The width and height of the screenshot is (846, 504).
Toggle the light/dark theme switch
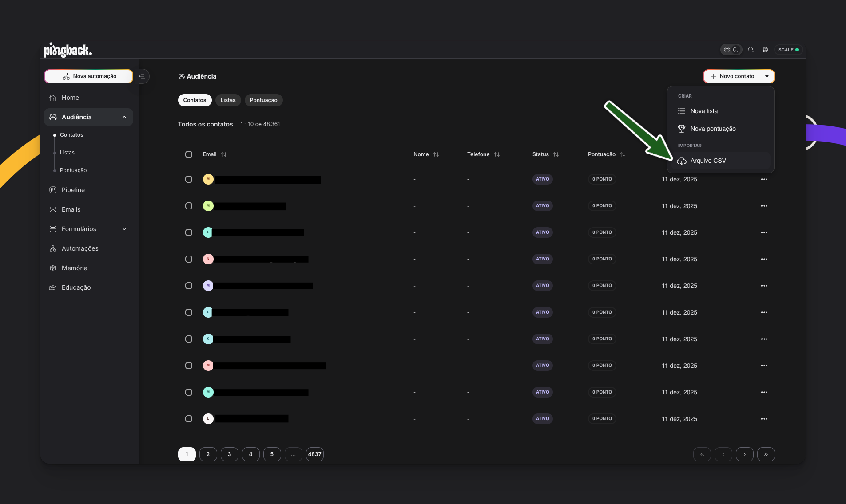[731, 50]
